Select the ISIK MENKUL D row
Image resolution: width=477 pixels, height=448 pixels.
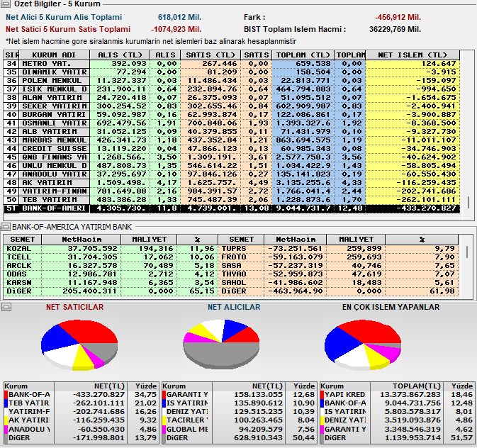point(232,89)
